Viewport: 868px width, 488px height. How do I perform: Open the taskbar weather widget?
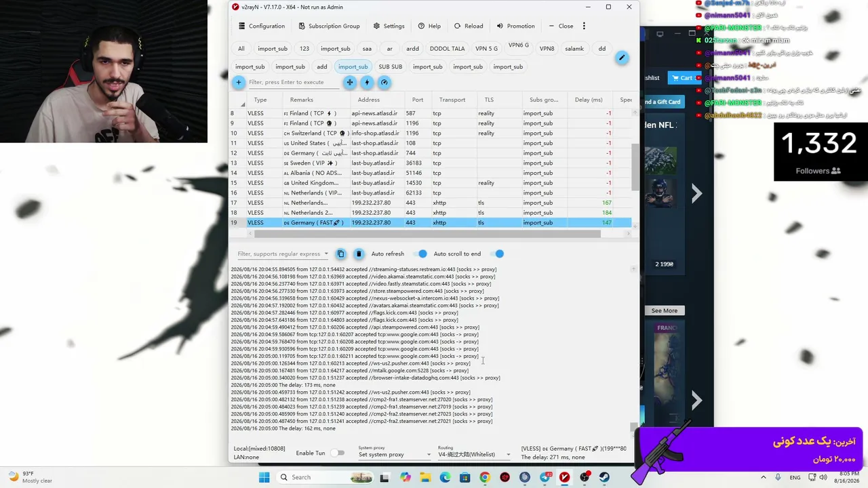[x=30, y=477]
